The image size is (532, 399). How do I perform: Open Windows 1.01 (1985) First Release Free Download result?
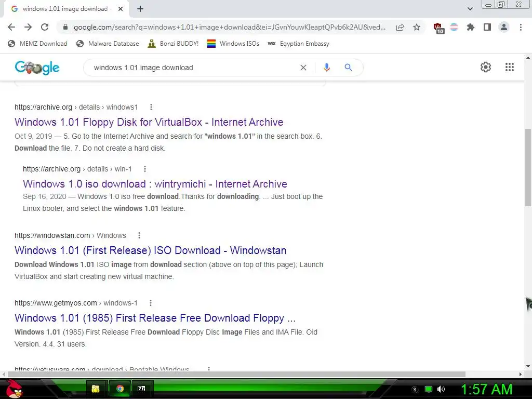(x=155, y=318)
